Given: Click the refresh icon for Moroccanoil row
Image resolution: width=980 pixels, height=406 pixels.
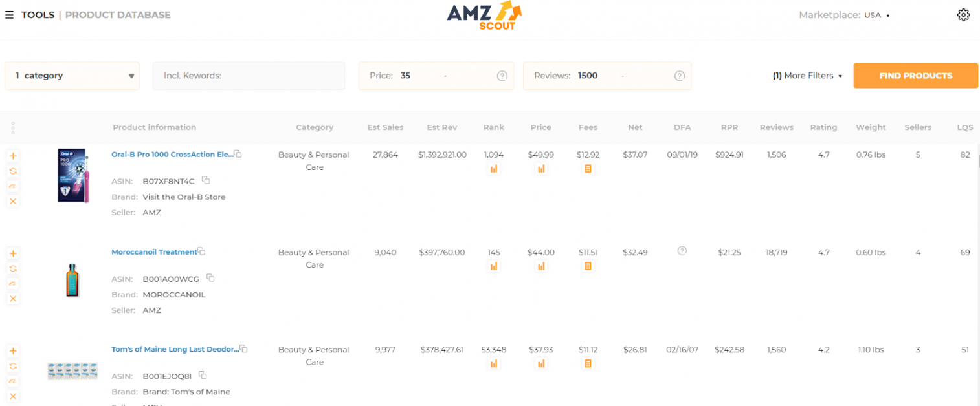Looking at the screenshot, I should 13,268.
